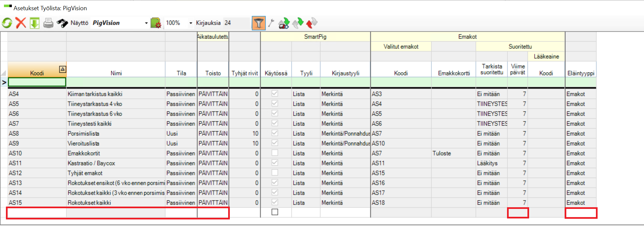
Task: Toggle Käytössä checkbox in the empty new row
Action: pyautogui.click(x=275, y=212)
